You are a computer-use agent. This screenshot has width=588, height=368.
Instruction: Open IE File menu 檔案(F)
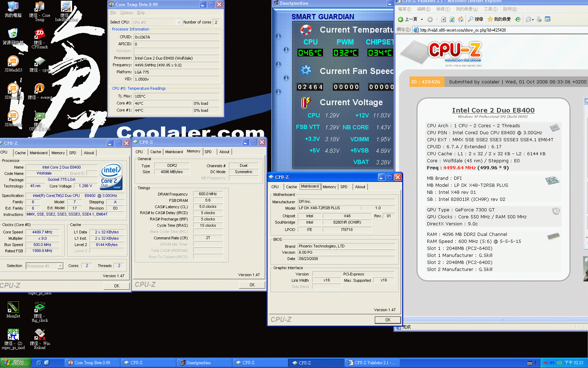pyautogui.click(x=405, y=9)
